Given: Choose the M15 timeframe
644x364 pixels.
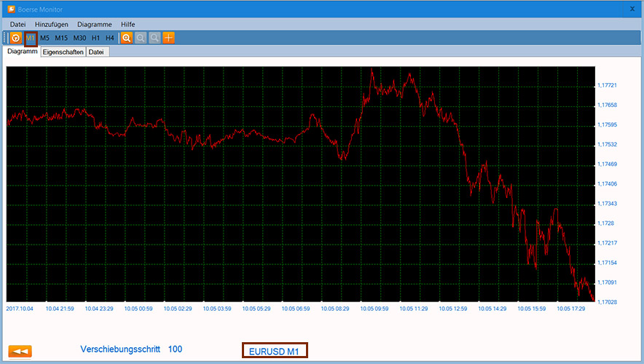Looking at the screenshot, I should [61, 38].
